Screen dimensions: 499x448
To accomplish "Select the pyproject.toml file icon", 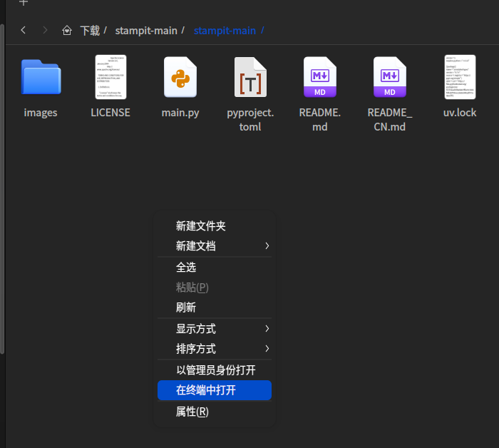I will [250, 77].
